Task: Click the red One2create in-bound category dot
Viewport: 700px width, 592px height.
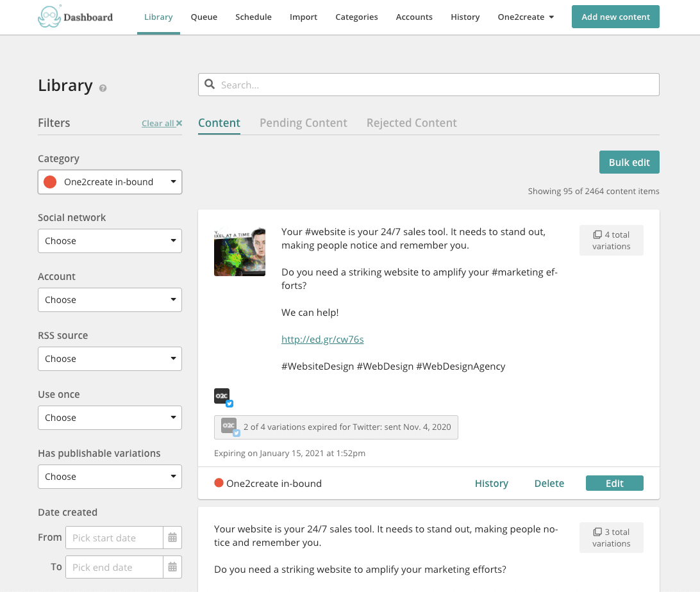Action: pyautogui.click(x=219, y=484)
